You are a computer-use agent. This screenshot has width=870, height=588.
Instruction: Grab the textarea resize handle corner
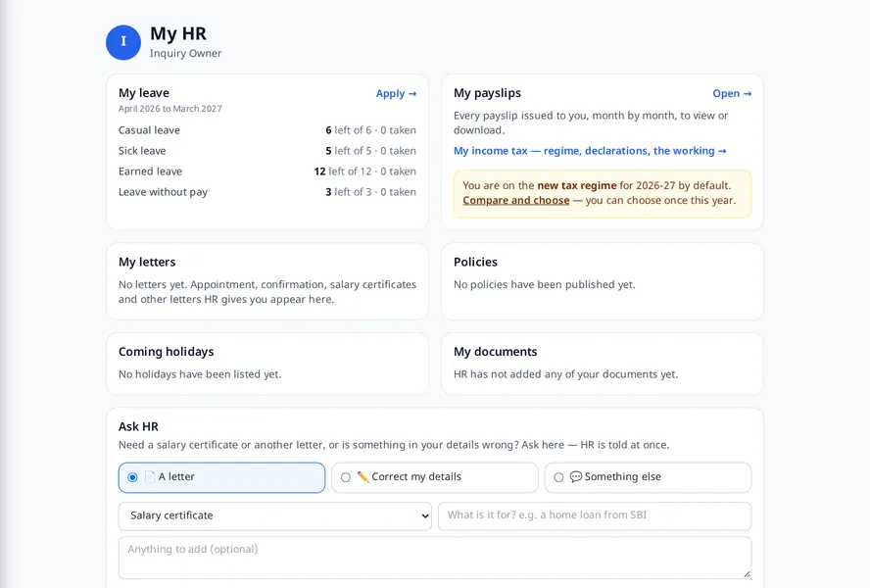pyautogui.click(x=747, y=574)
